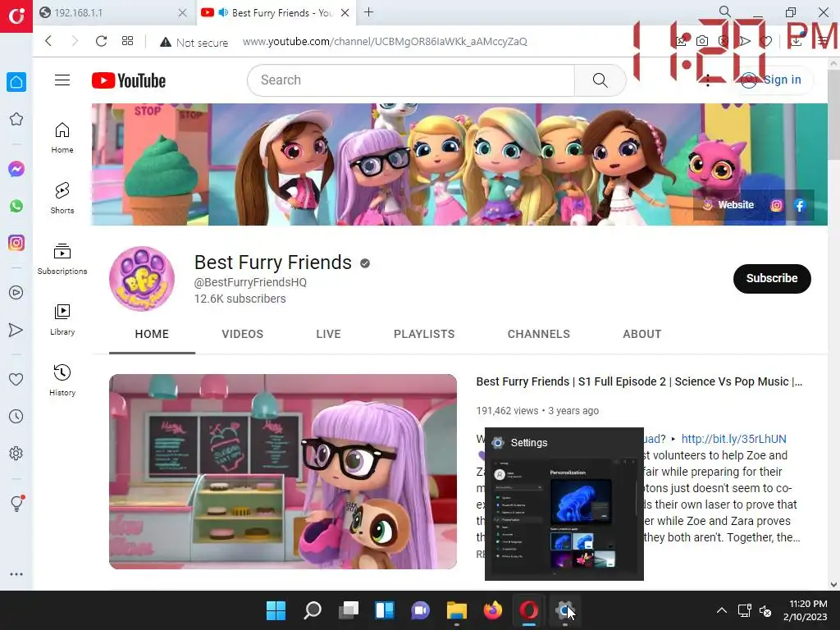This screenshot has height=630, width=840.
Task: Play the featured episode thumbnail
Action: click(x=283, y=472)
